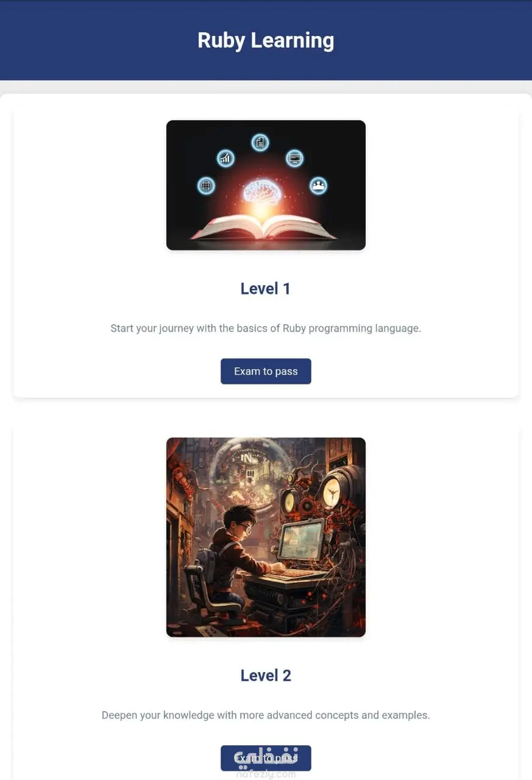Viewport: 532px width, 780px height.
Task: Click the people group icon near the book
Action: (318, 185)
